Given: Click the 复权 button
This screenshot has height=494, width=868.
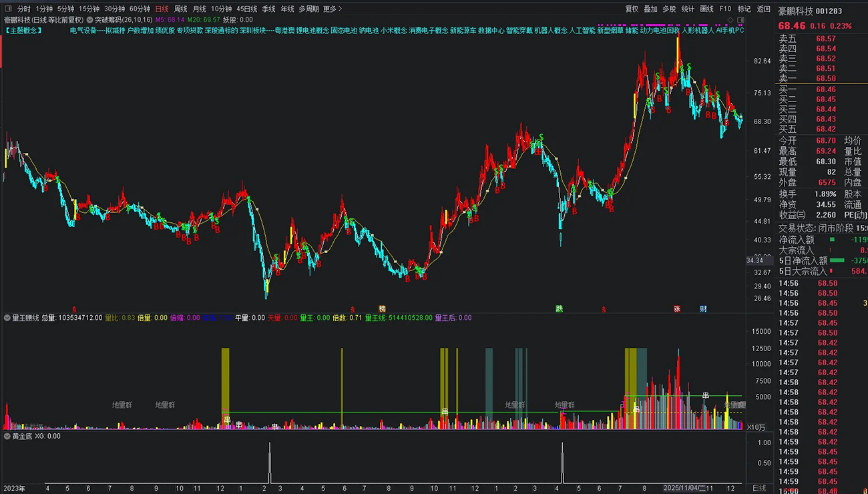Looking at the screenshot, I should click(632, 9).
